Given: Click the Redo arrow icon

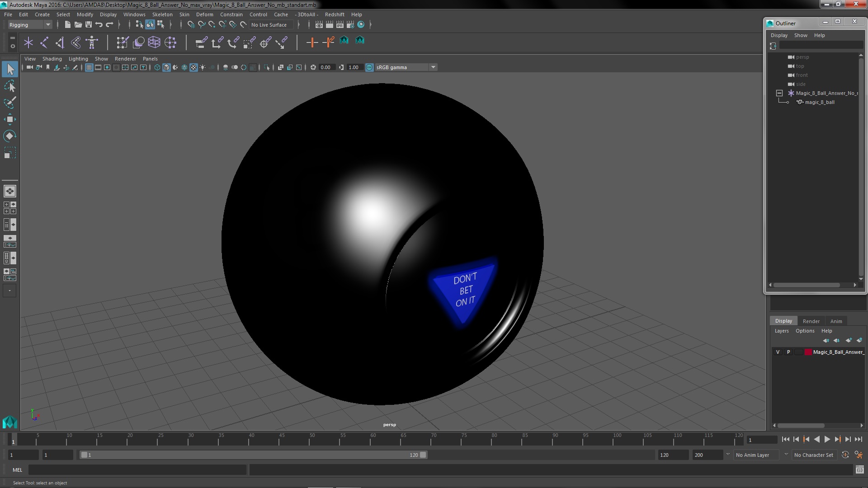Looking at the screenshot, I should [x=109, y=25].
